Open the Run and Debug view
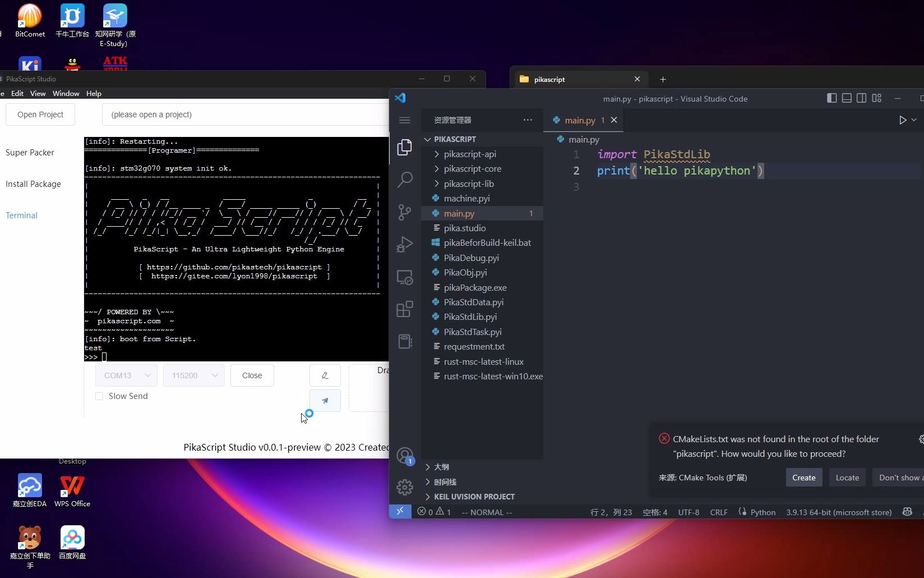Image resolution: width=924 pixels, height=578 pixels. click(405, 244)
